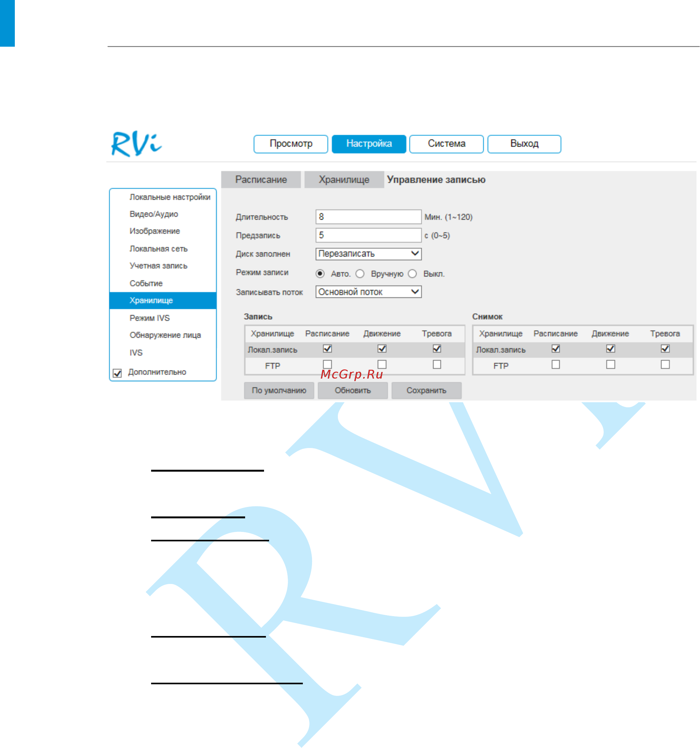This screenshot has width=700, height=748.
Task: Enable Снимок FTP Движение checkbox
Action: click(x=610, y=364)
